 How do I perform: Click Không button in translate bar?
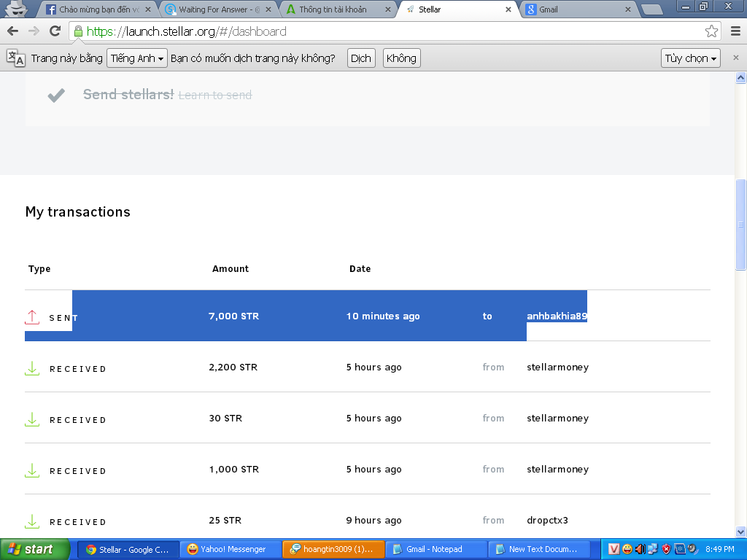click(401, 58)
